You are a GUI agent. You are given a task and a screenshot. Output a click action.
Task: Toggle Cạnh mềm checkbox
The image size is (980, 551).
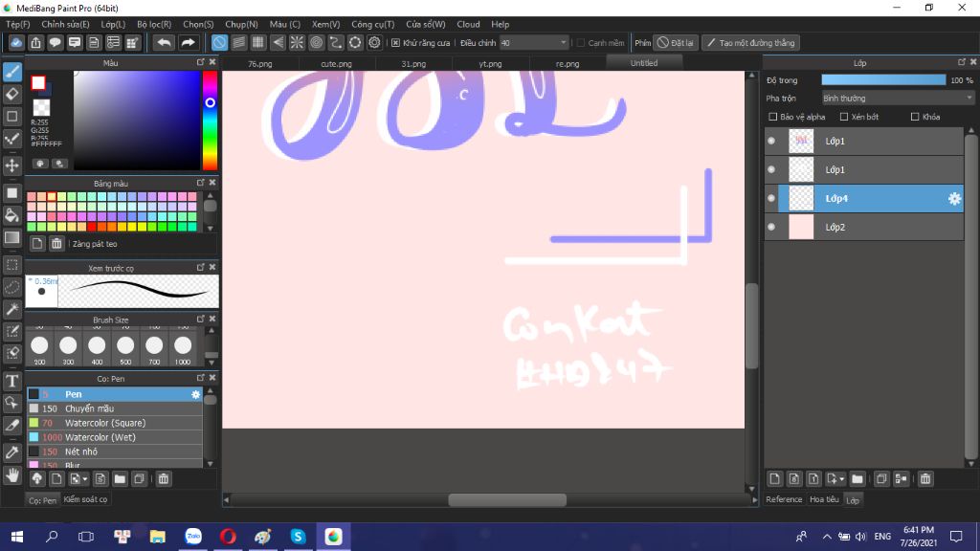(x=581, y=43)
